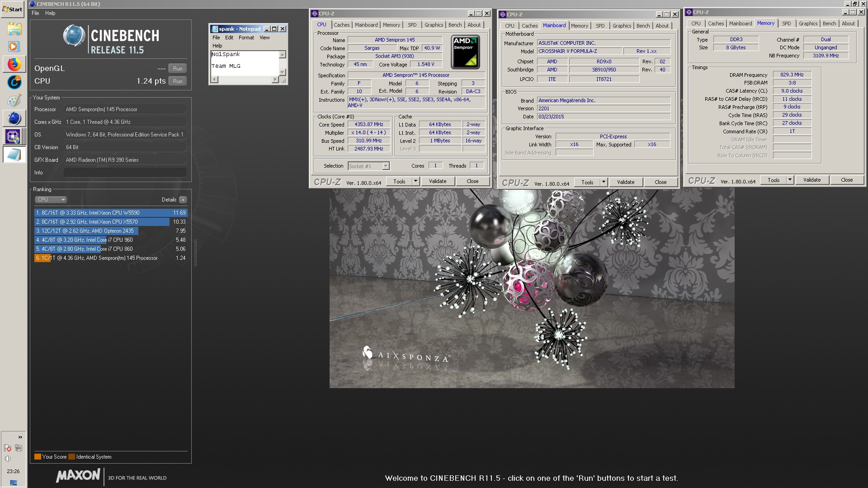Expand Tools dropdown arrow in Memory CPU-Z
This screenshot has height=488, width=868.
coord(790,180)
